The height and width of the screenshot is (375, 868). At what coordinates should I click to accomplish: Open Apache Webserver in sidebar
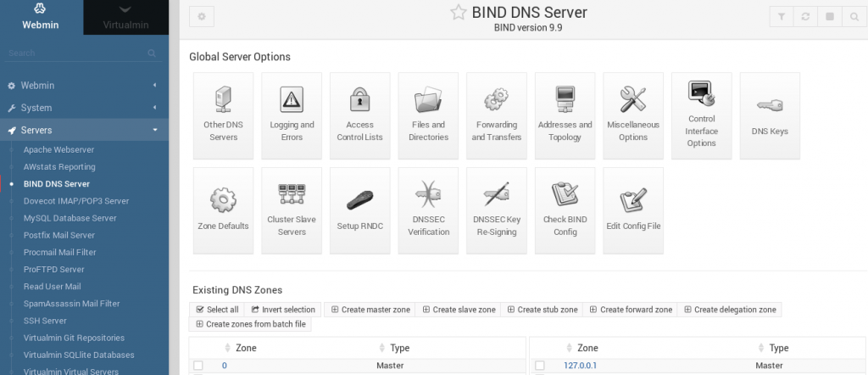click(x=58, y=149)
